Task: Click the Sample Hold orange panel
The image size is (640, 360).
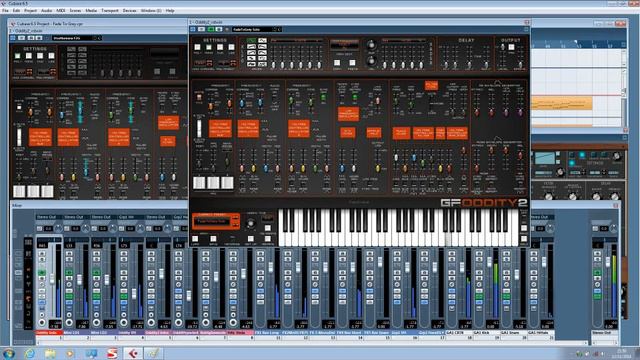Action: [373, 132]
